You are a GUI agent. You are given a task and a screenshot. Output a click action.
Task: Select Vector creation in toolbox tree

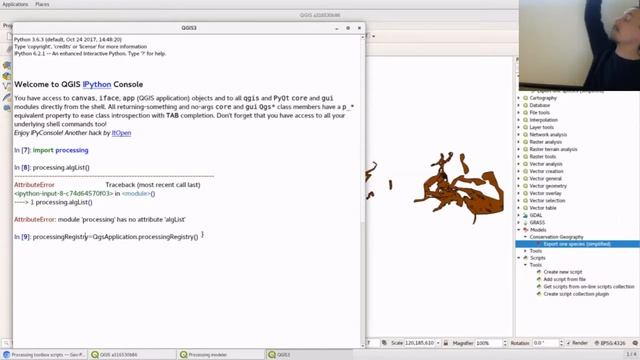[546, 171]
